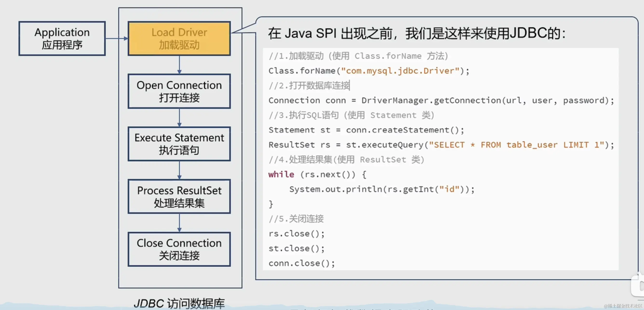Select the Close Connection 关闭连接 box
Viewport: 644px width, 310px height.
(x=179, y=249)
